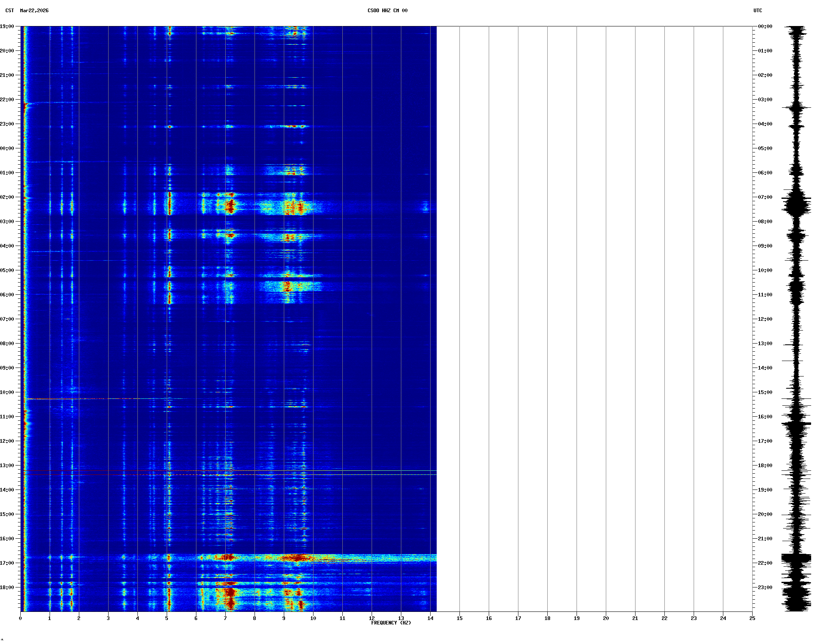Click the FREQUENCY (HZ) axis title
Viewport: 814px width, 644px height.
click(x=391, y=623)
